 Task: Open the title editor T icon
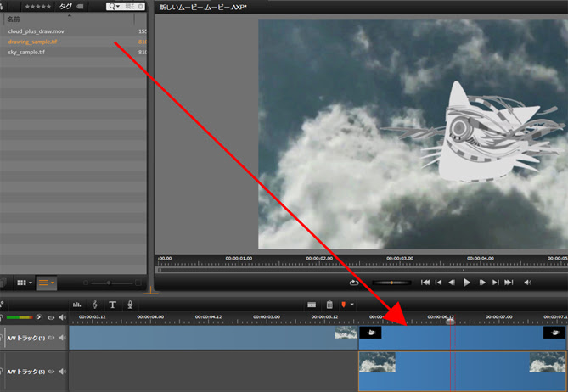point(113,305)
